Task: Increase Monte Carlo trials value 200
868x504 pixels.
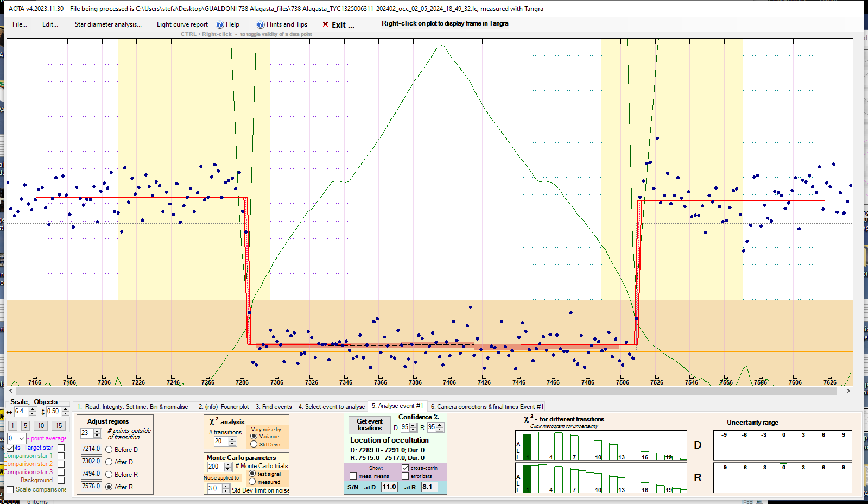Action: point(227,464)
